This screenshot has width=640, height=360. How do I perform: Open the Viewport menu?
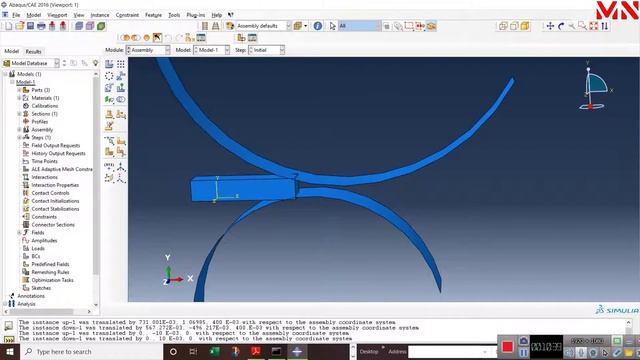57,15
